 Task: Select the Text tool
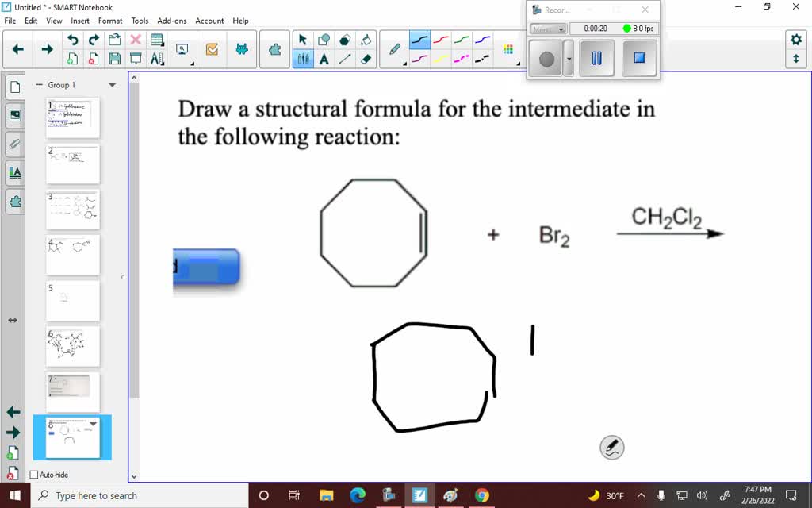point(325,59)
